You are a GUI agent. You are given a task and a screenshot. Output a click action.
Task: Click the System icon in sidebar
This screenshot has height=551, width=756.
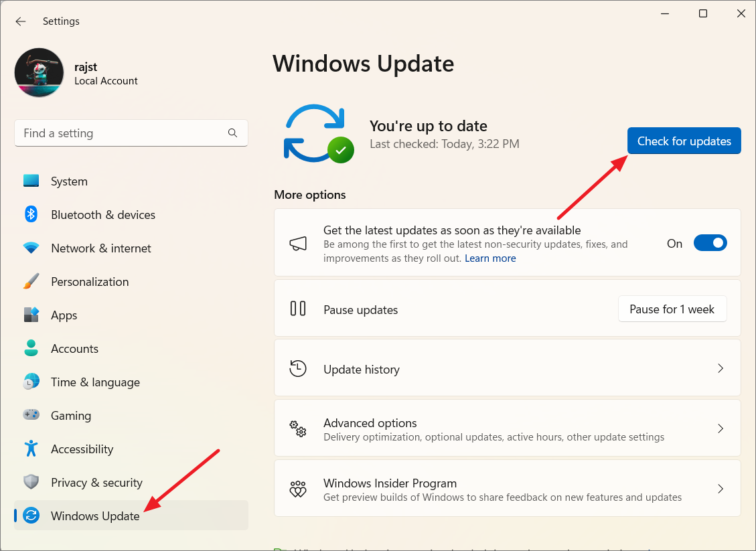(x=31, y=181)
